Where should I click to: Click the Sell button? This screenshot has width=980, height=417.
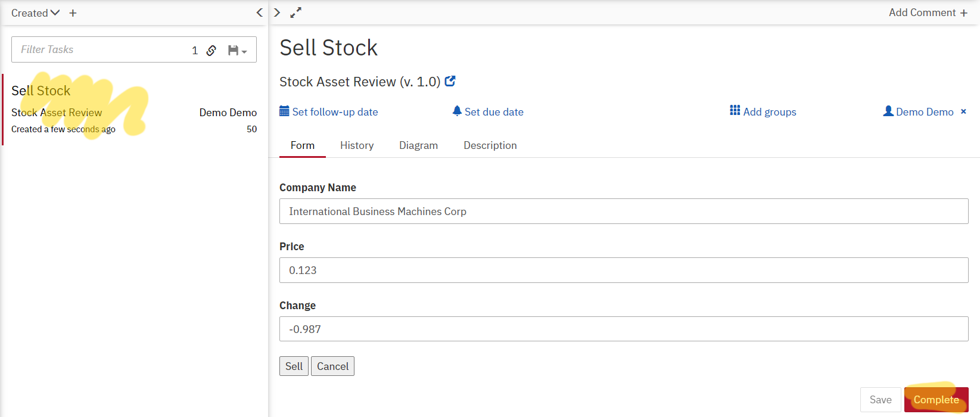(x=294, y=366)
